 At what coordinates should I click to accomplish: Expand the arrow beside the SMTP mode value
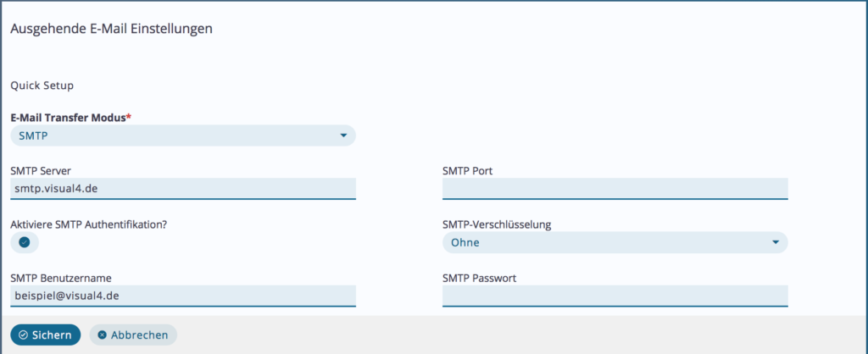(343, 136)
